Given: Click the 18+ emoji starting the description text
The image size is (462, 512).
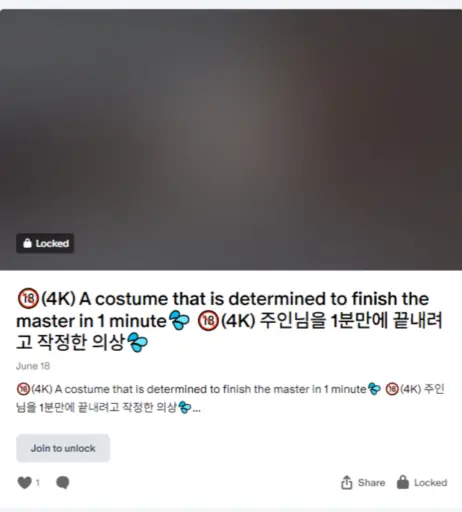Looking at the screenshot, I should point(23,389).
